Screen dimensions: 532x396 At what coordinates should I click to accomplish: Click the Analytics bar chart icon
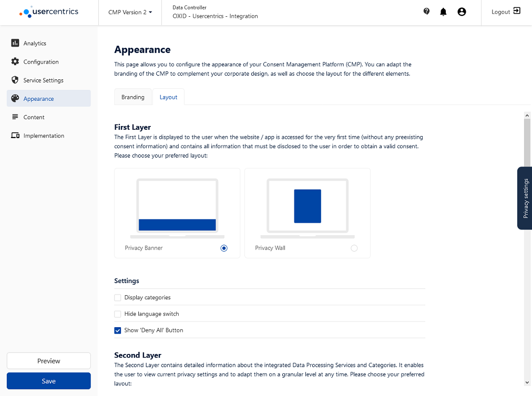(x=15, y=43)
